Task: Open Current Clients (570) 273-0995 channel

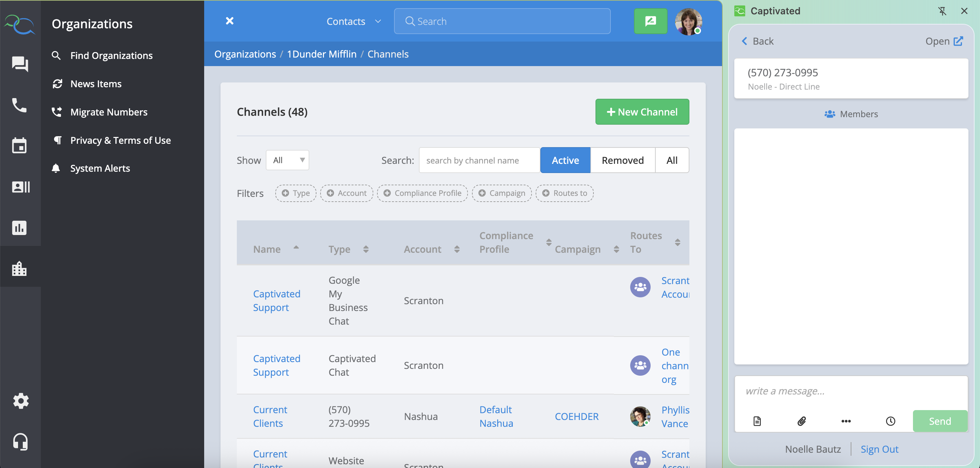Action: (270, 416)
